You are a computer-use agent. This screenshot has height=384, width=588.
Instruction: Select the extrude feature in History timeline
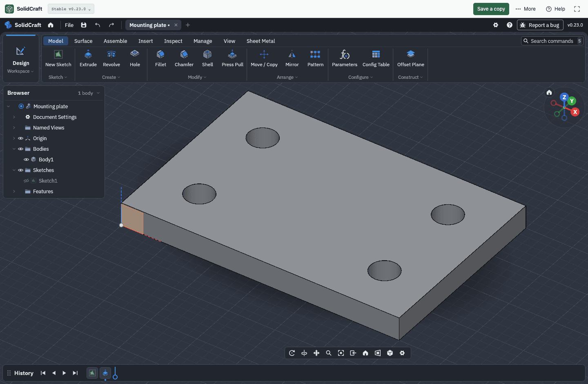pos(105,373)
